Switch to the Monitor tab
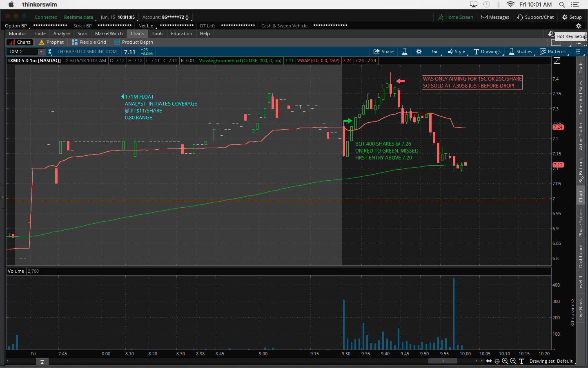This screenshot has width=588, height=368. [x=18, y=34]
